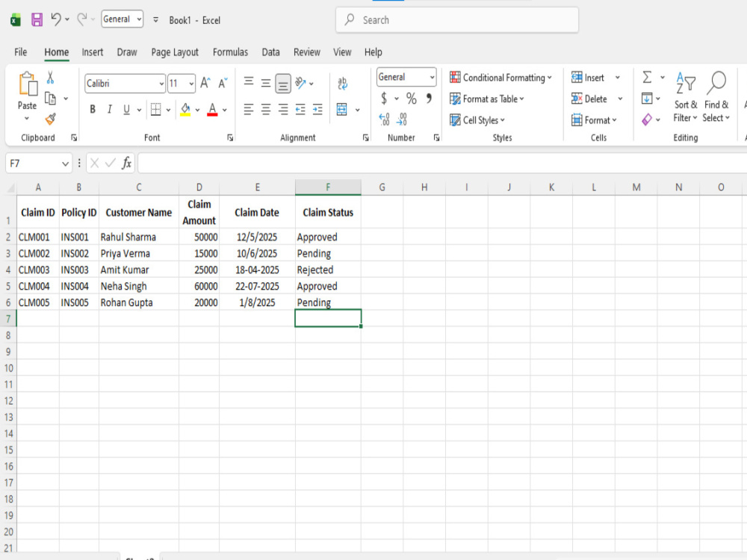This screenshot has width=747, height=560.
Task: Click the AutoSum sigma icon
Action: (x=647, y=77)
